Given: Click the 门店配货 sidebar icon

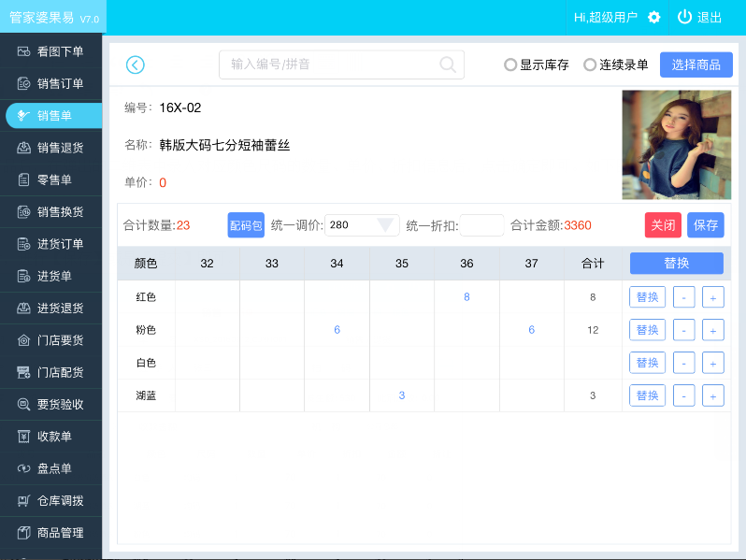Looking at the screenshot, I should tap(23, 372).
